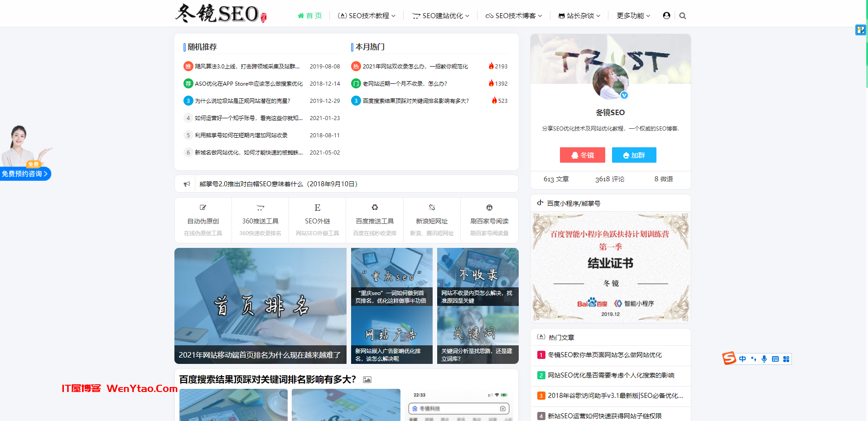The height and width of the screenshot is (421, 868).
Task: Open sidebar article 网站SEO优化是否需要考虑个人化搜索
Action: pos(611,375)
